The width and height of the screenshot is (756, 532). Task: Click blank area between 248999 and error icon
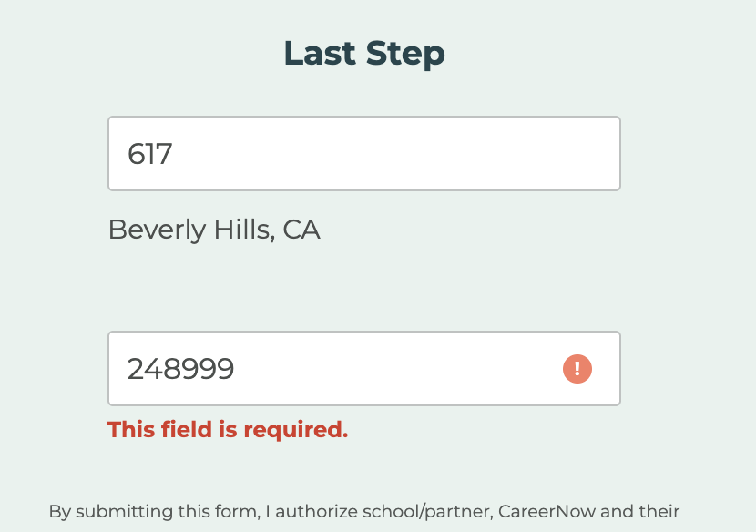coord(401,369)
